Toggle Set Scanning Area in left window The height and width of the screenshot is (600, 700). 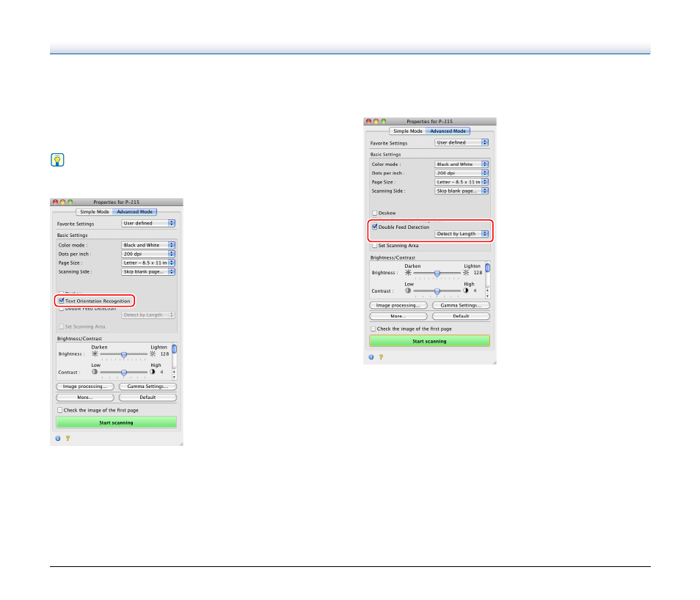(62, 326)
